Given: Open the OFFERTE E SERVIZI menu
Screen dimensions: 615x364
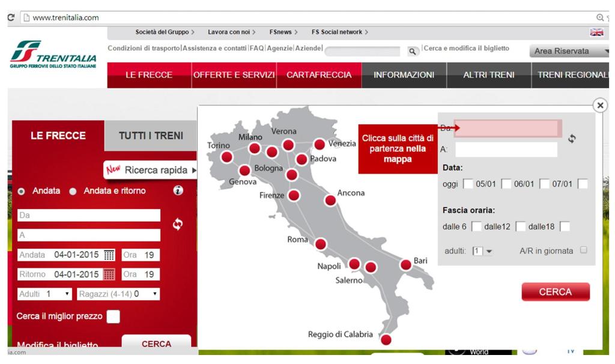Looking at the screenshot, I should pos(234,75).
